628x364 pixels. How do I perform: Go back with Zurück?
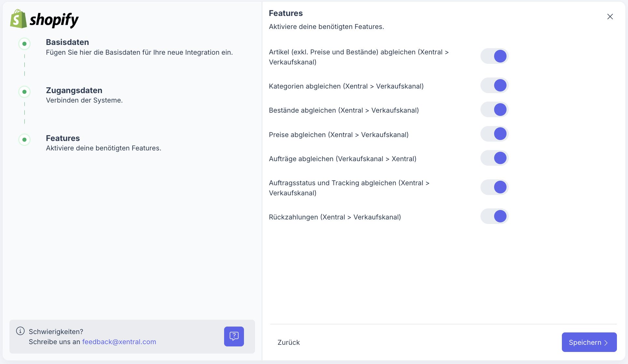click(x=289, y=343)
